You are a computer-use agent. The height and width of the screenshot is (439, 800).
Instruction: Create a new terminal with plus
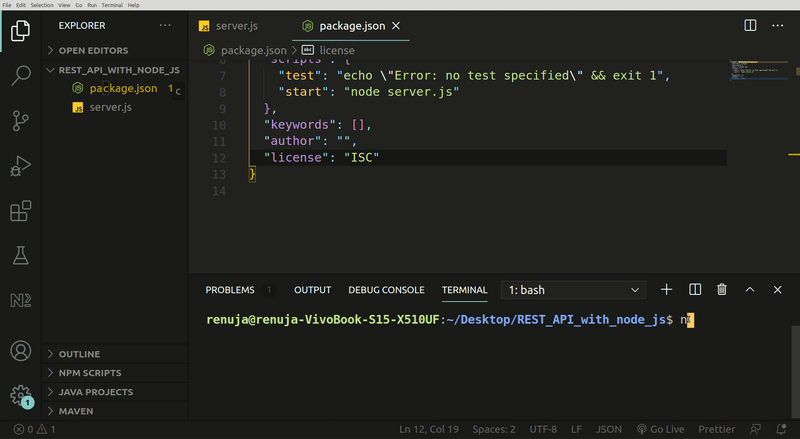tap(667, 290)
